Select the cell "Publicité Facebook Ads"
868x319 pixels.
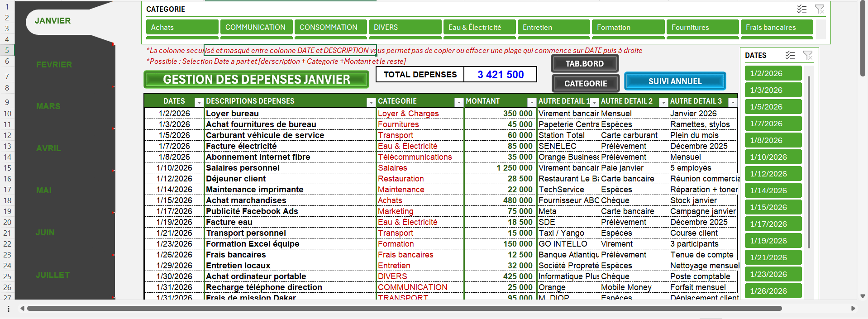[x=290, y=211]
